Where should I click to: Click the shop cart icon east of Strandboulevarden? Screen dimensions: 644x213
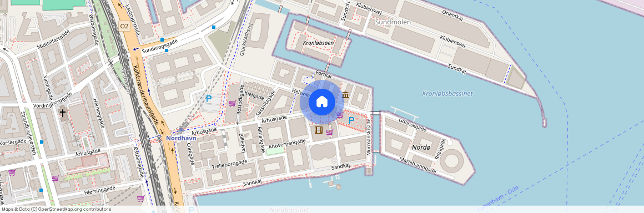pos(55,178)
